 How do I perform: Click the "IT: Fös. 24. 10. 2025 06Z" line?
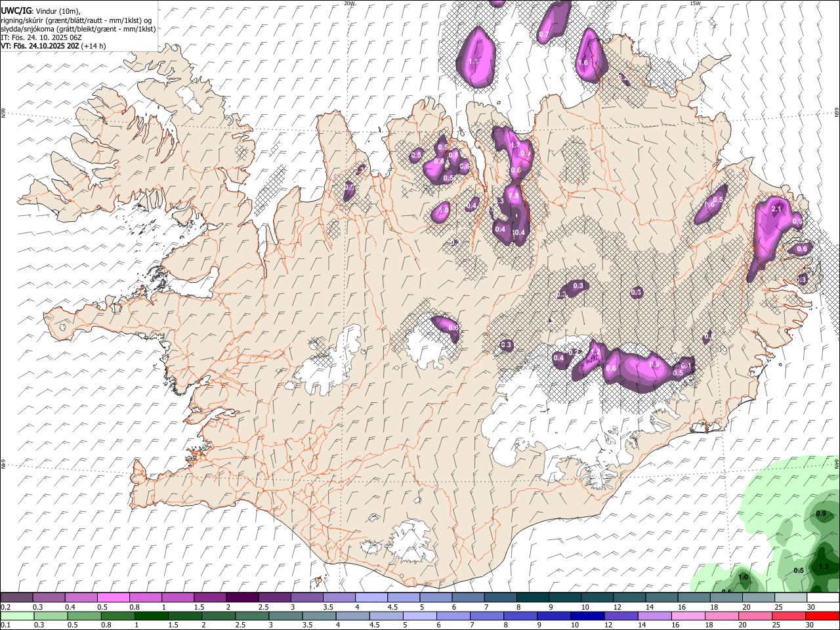[x=41, y=37]
